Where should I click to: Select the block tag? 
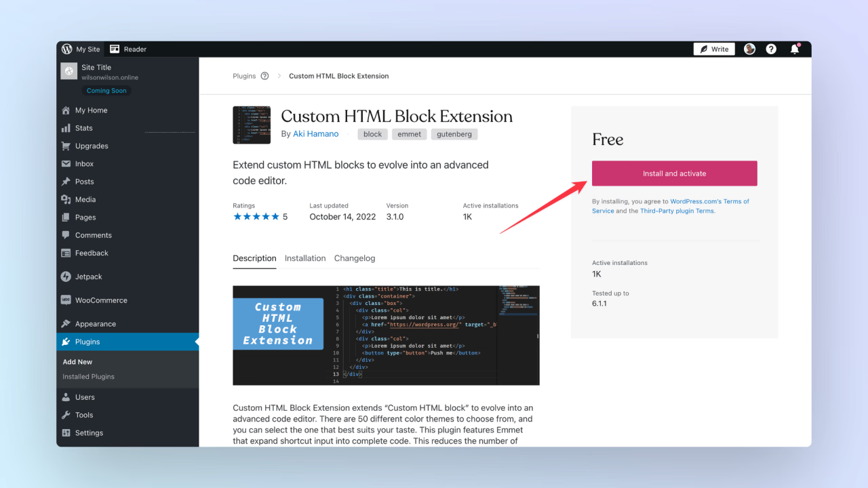(372, 134)
